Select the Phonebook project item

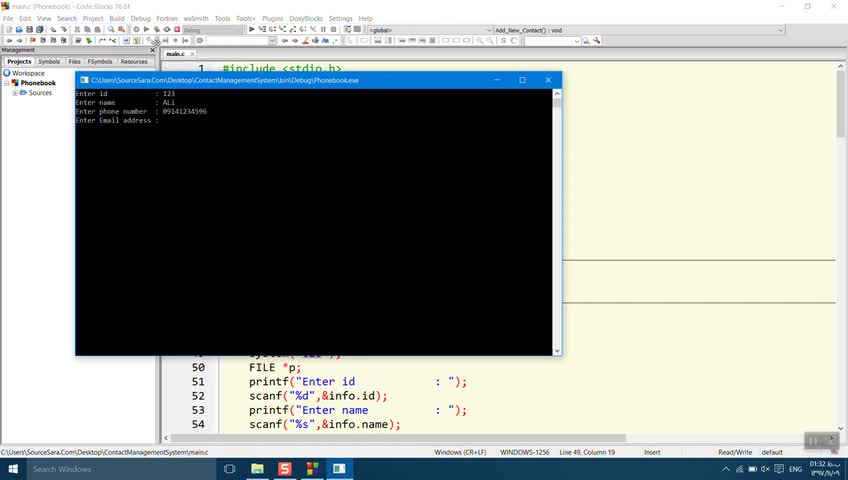click(38, 83)
